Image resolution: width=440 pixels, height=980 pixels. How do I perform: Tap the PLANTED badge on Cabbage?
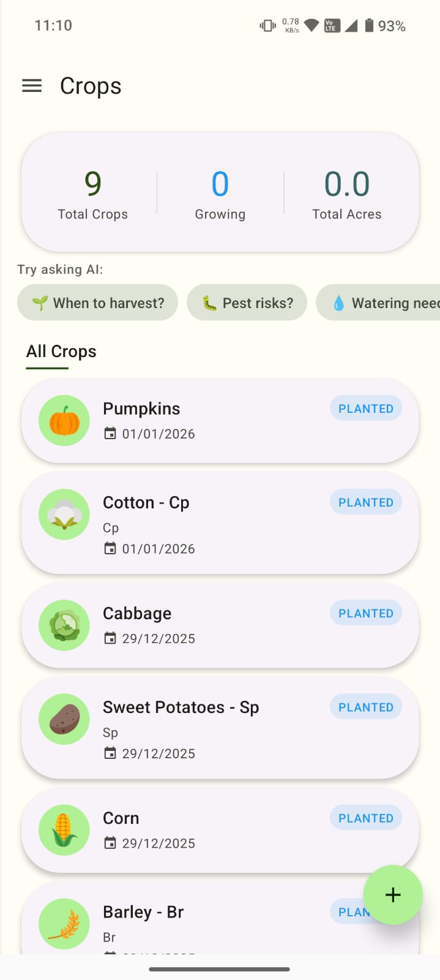pos(365,612)
